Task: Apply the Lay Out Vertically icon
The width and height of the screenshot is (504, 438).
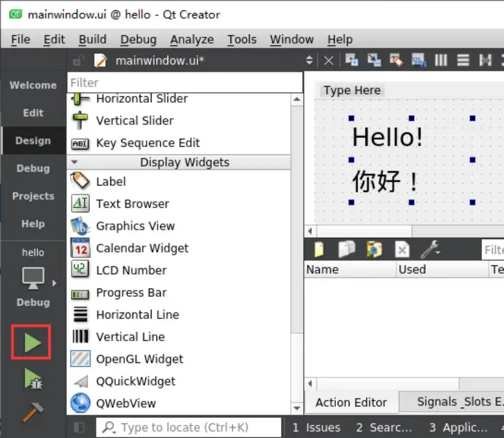Action: [463, 60]
